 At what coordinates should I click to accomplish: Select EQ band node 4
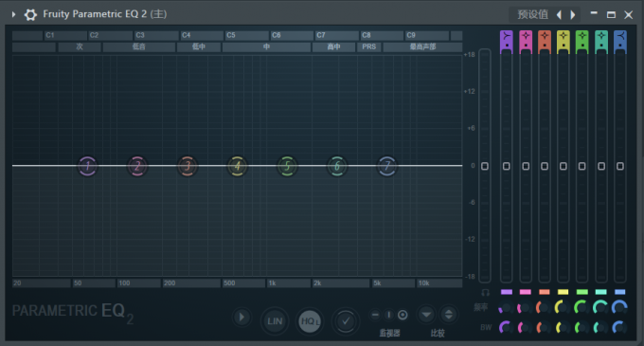238,166
